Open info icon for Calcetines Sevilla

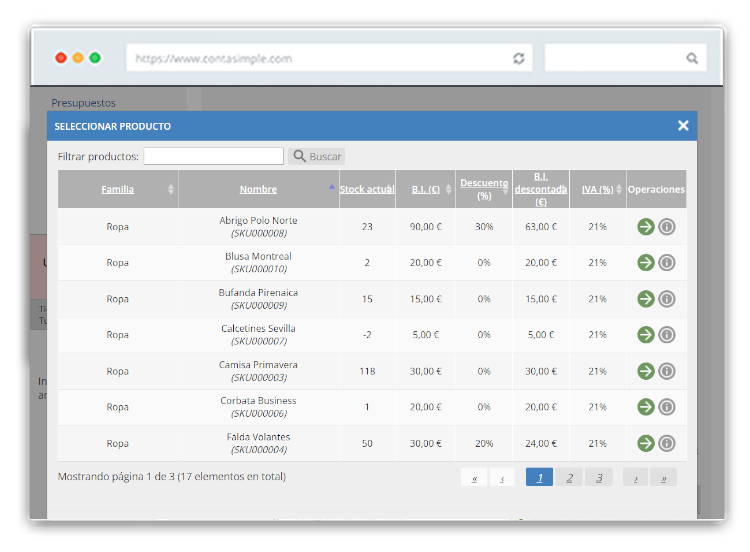[667, 335]
